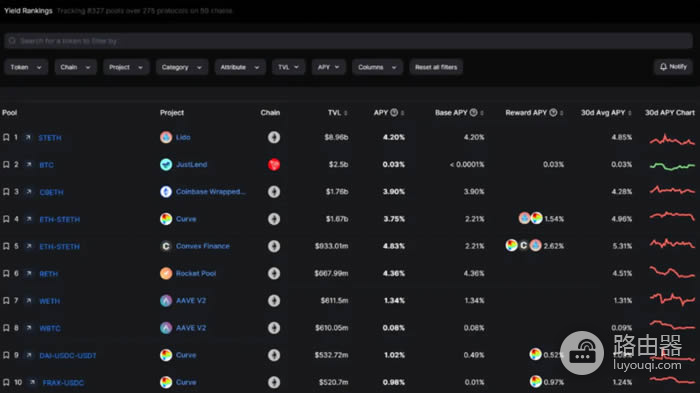Click the $8.96b TVL value
Image resolution: width=700 pixels, height=393 pixels.
tap(336, 137)
